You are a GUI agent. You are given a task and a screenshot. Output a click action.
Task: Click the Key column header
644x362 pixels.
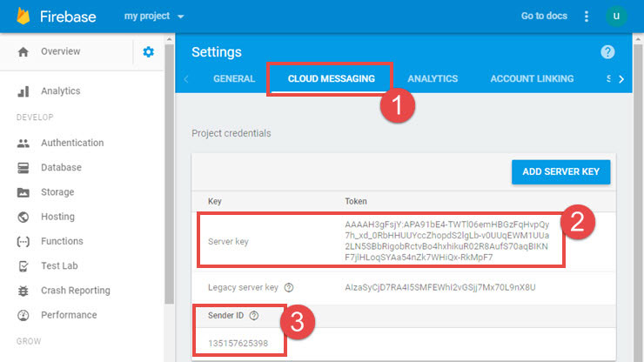coord(215,201)
